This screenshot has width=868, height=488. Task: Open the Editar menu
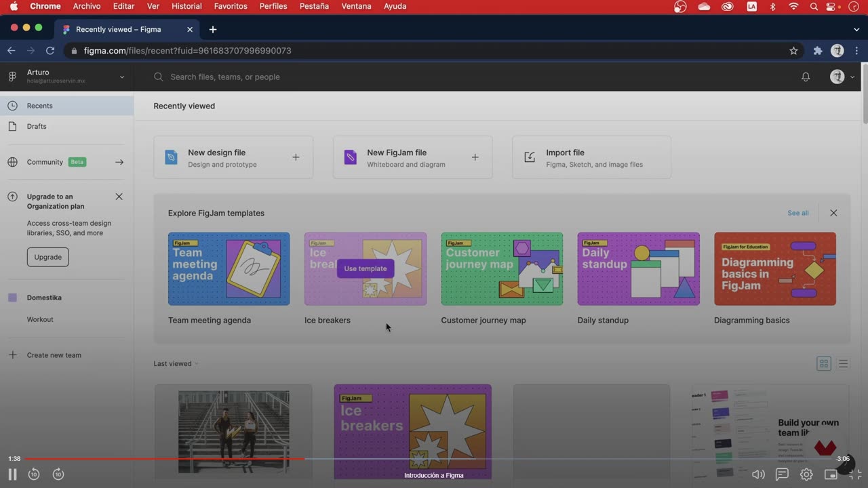click(123, 6)
